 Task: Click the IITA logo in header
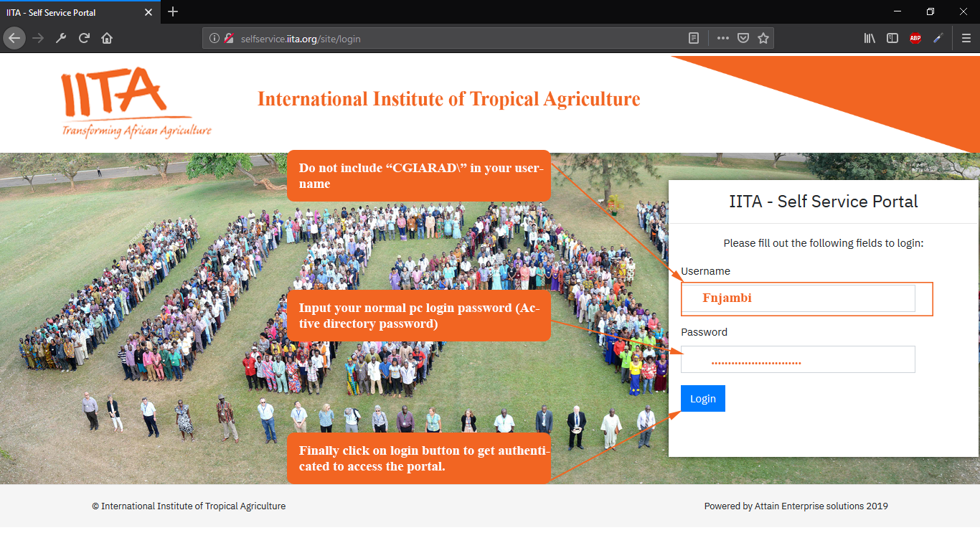pyautogui.click(x=136, y=103)
